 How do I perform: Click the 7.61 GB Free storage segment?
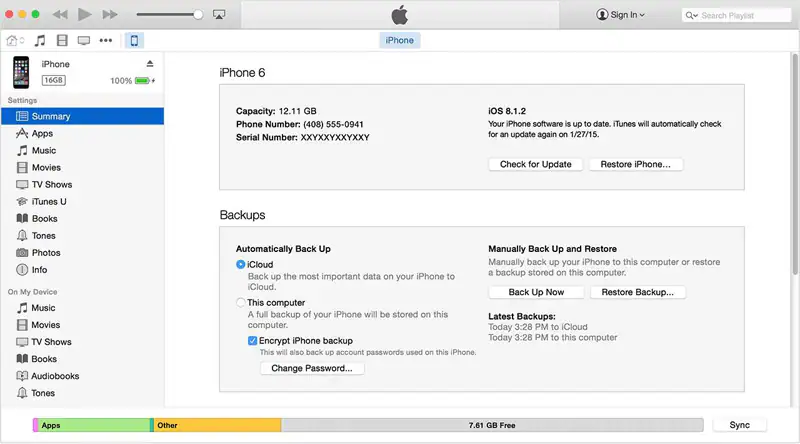click(492, 425)
